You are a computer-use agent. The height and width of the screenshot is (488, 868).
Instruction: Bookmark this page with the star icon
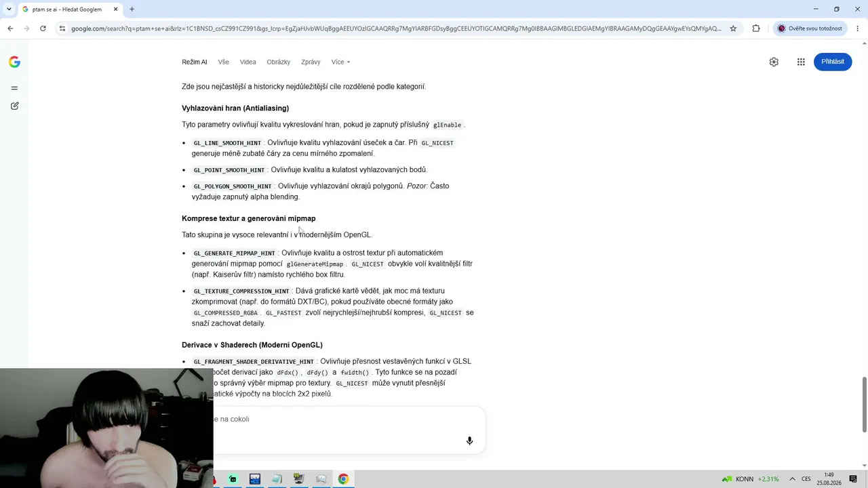point(733,28)
